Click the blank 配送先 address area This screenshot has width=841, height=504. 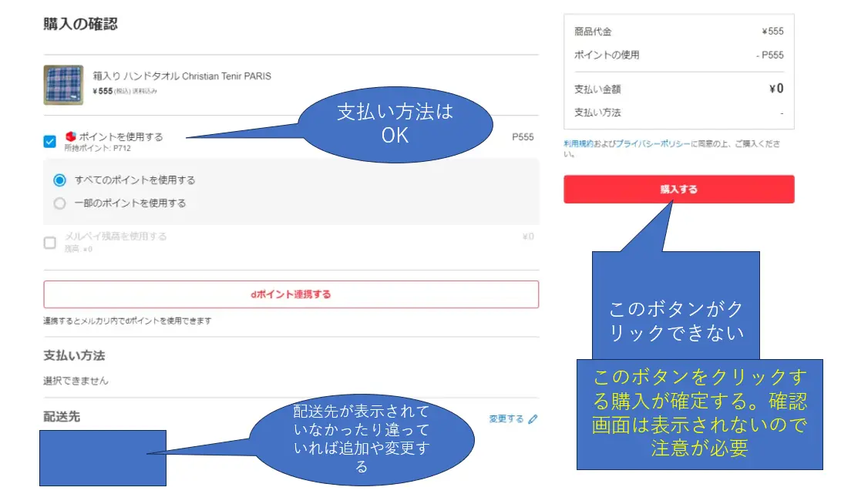(x=103, y=456)
